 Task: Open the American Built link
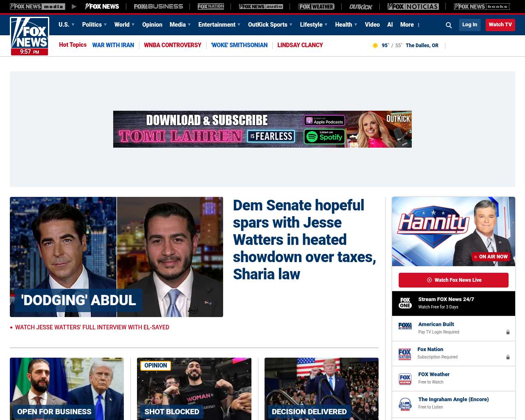click(x=436, y=324)
